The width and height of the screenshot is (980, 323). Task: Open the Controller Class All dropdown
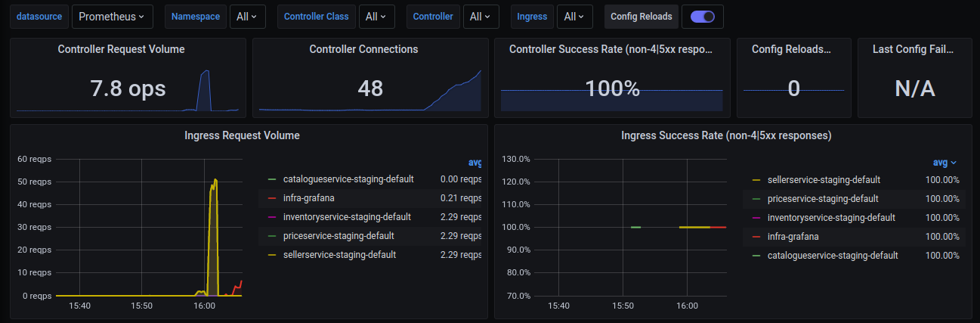pos(376,16)
